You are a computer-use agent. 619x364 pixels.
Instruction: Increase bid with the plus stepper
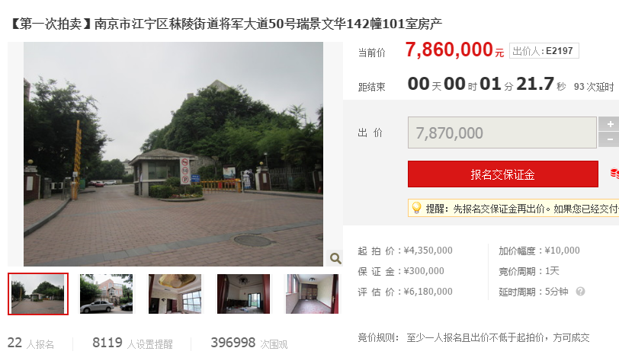(609, 124)
